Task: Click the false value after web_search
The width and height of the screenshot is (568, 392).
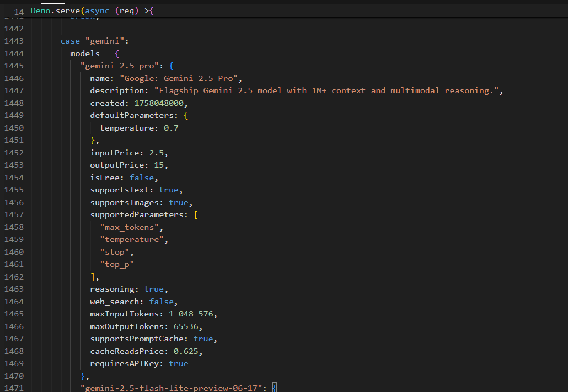Action: [162, 302]
